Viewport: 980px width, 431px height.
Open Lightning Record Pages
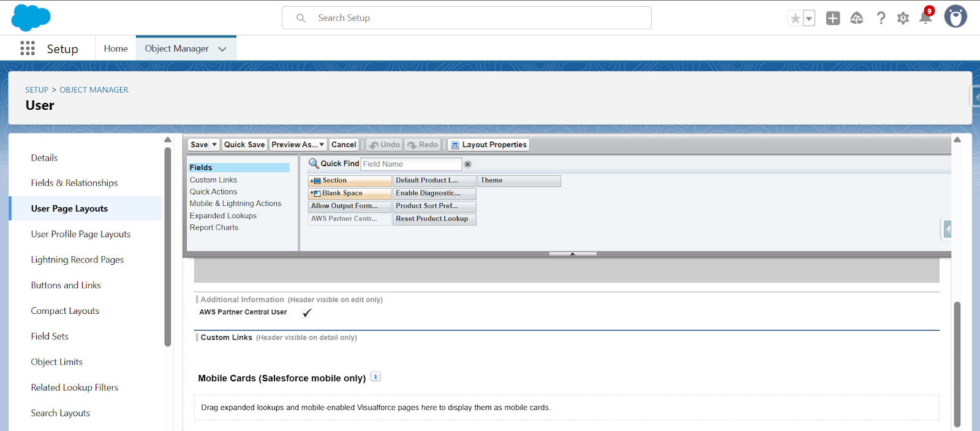tap(77, 259)
